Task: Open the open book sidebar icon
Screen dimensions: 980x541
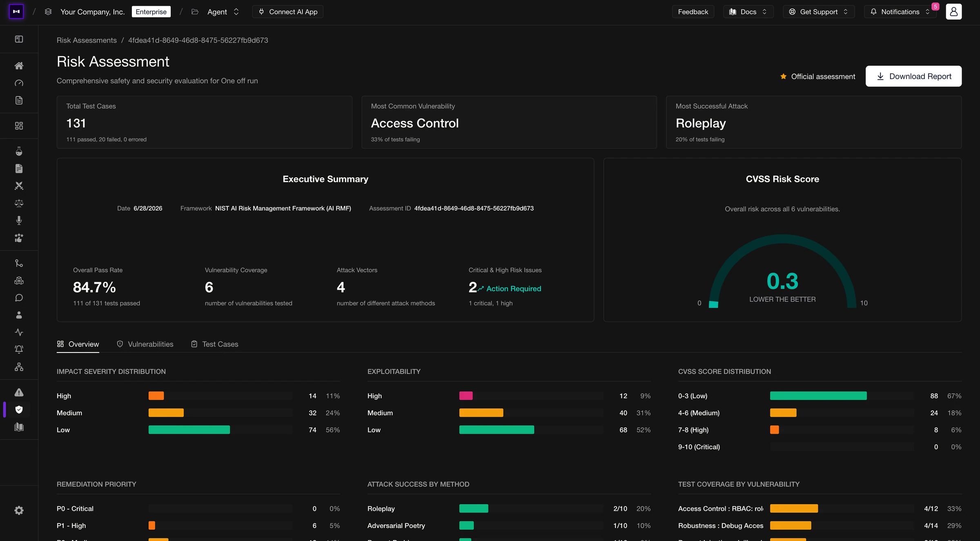Action: coord(19,427)
